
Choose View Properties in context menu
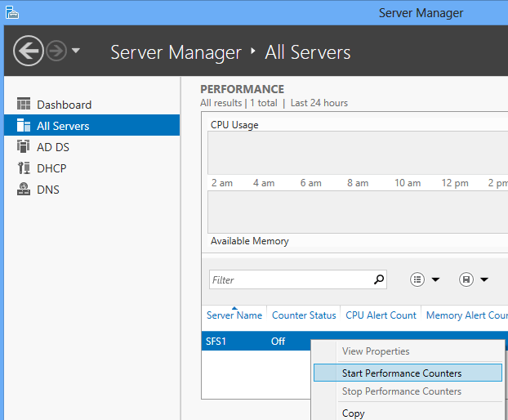[376, 351]
